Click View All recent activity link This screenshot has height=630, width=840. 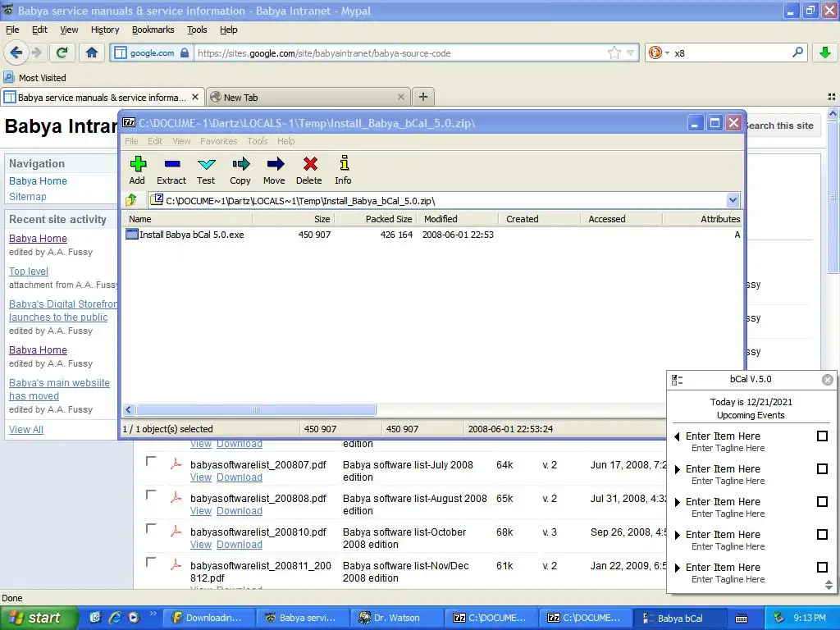26,429
